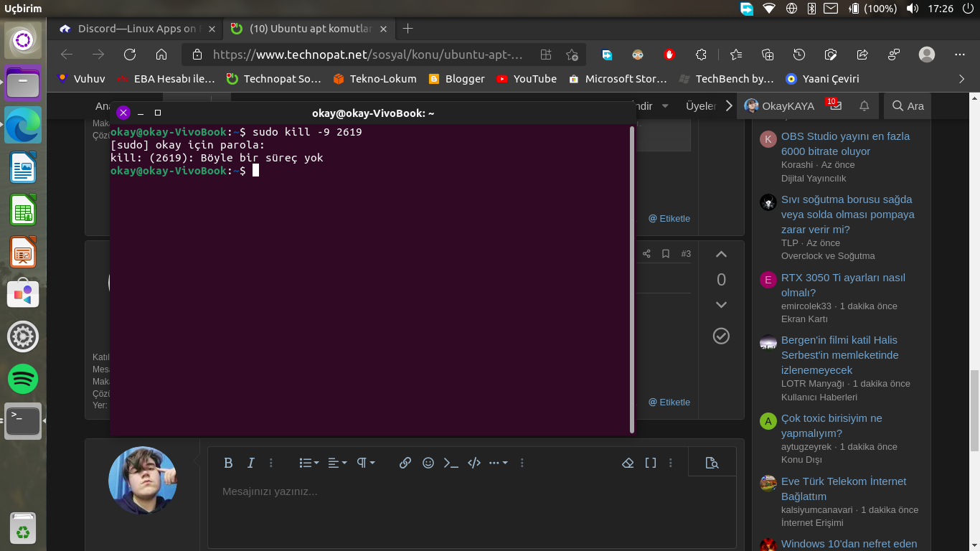Expand the list options dropdown

click(x=308, y=463)
